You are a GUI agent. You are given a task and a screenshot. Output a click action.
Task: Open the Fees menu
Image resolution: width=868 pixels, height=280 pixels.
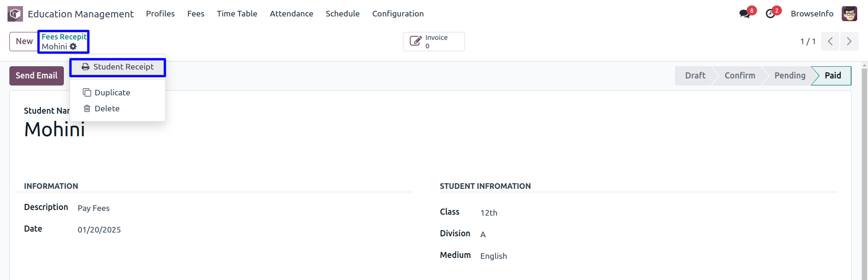click(x=195, y=14)
